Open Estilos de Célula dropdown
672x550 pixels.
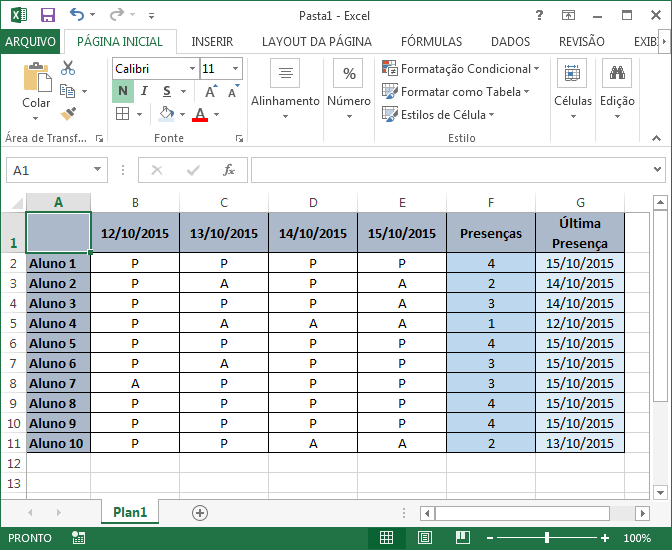(x=438, y=114)
